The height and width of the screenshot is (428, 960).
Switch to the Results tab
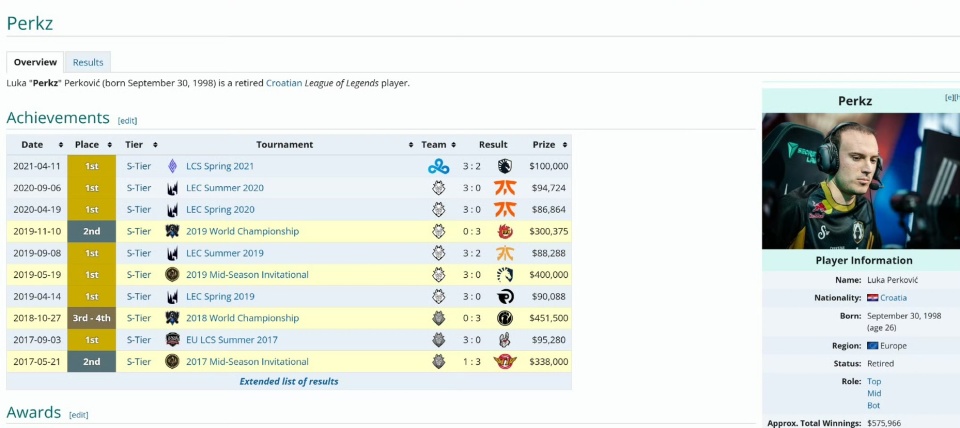[x=88, y=62]
